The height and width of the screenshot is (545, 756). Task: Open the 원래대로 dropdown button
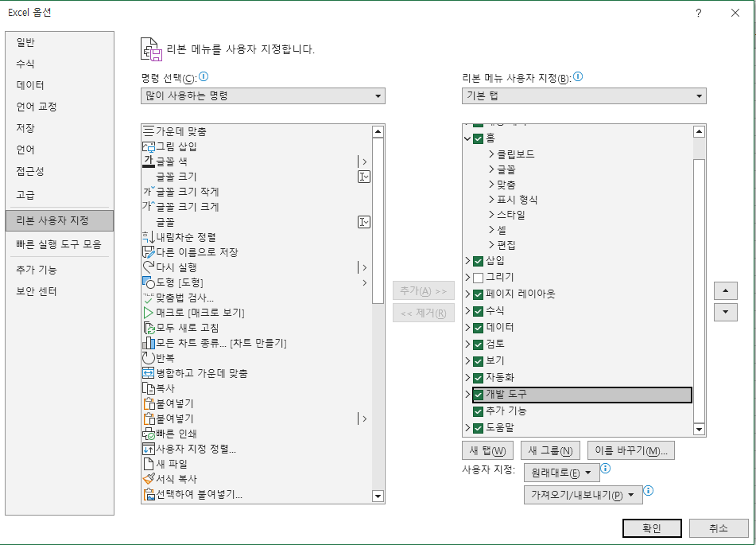tap(562, 473)
